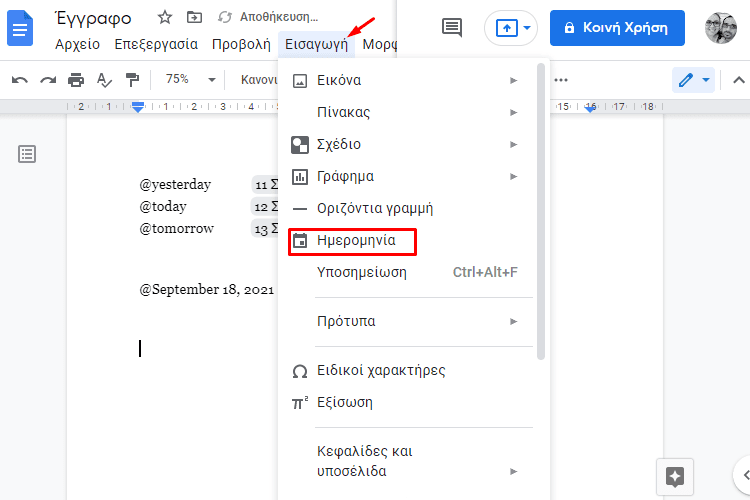Click the insert menu scrollbar
This screenshot has height=500, width=750.
[x=541, y=211]
